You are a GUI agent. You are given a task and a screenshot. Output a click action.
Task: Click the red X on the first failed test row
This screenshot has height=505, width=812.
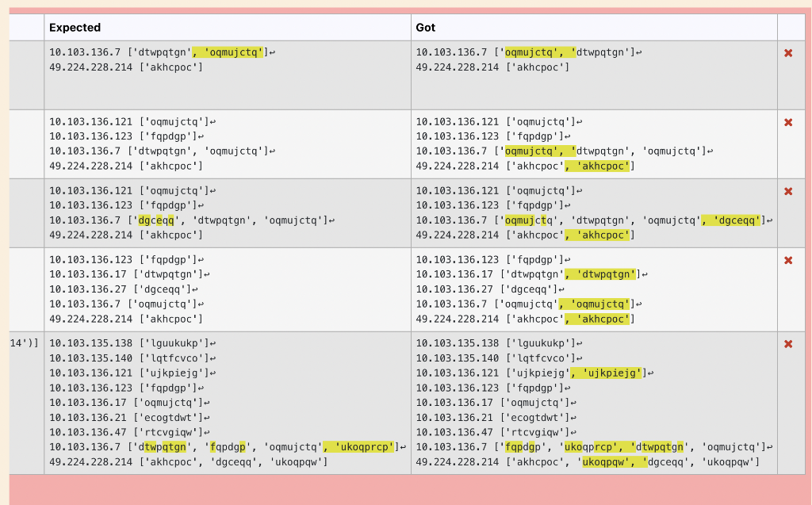click(x=787, y=53)
